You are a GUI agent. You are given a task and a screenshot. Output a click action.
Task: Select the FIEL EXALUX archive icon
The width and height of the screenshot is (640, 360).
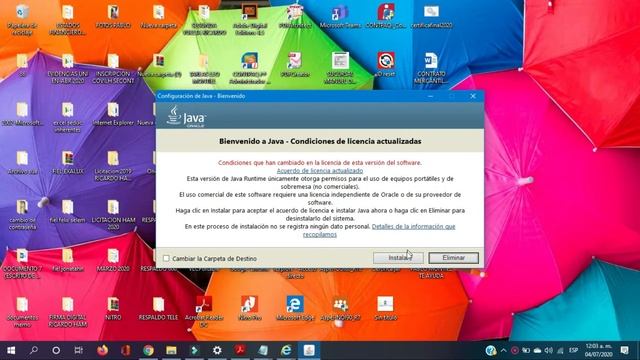click(x=68, y=163)
